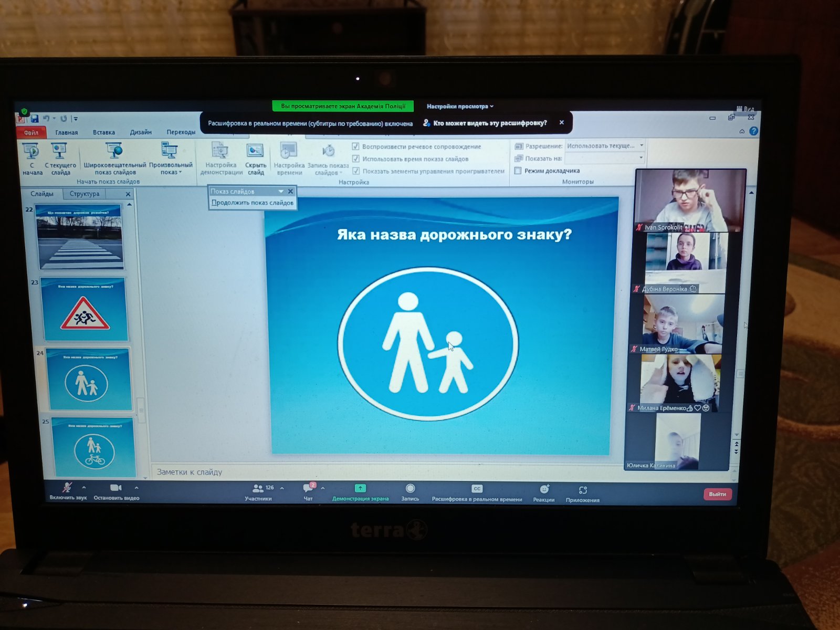Expand chat options caret
Screen dimensions: 840x630
323,488
